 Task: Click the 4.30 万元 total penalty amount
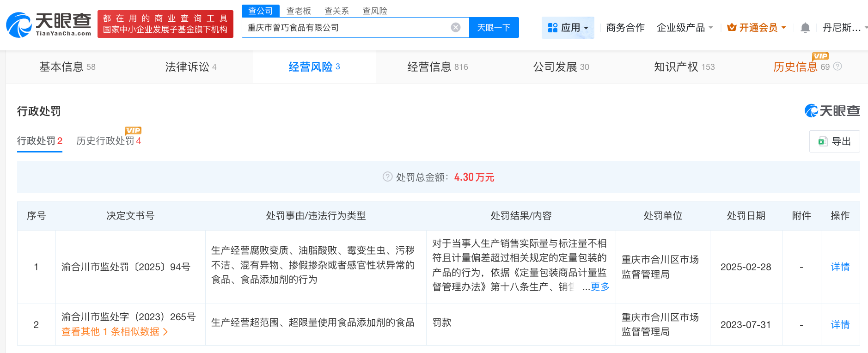point(474,177)
